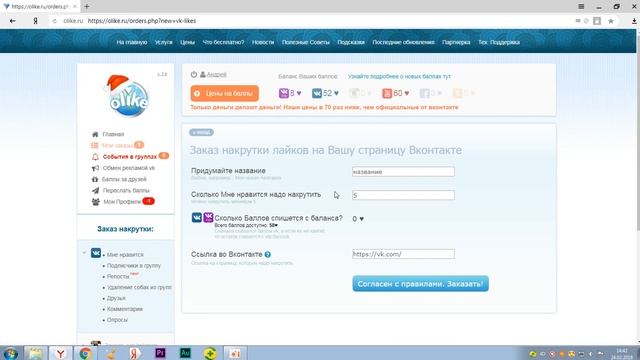Open the Последние обновления menu item
The width and height of the screenshot is (640, 360).
pos(403,42)
